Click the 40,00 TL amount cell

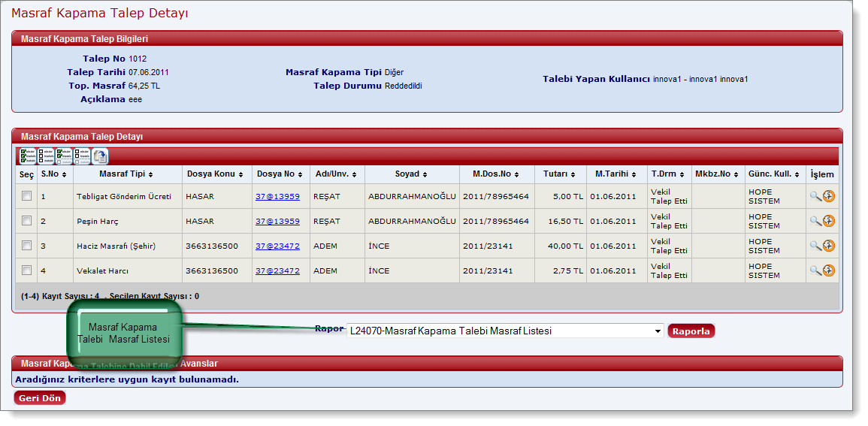coord(560,246)
